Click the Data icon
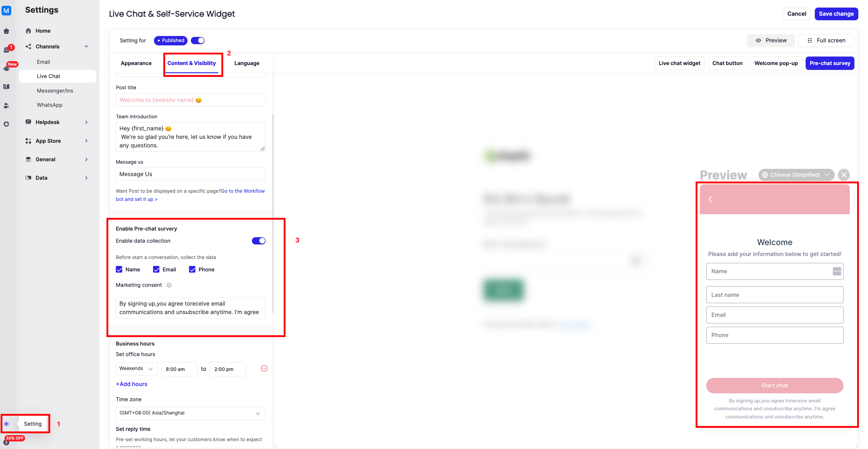Viewport: 868px width, 449px height. click(x=28, y=178)
